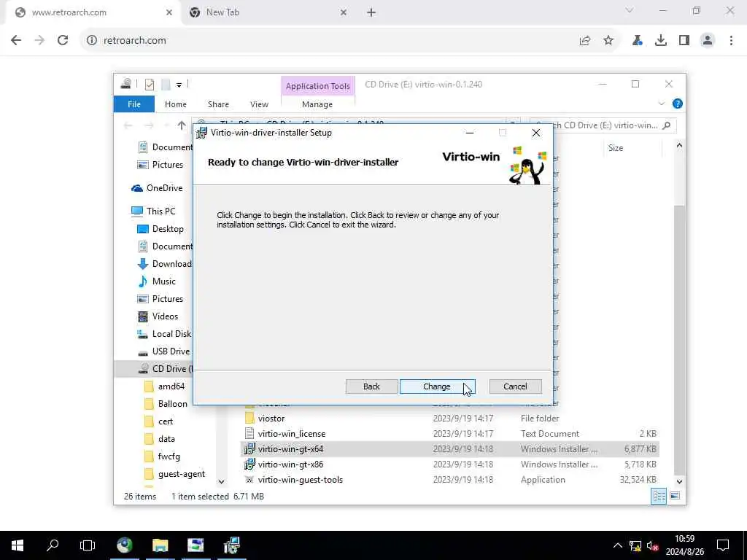This screenshot has height=560, width=747.
Task: Open the Share ribbon tab
Action: click(218, 104)
